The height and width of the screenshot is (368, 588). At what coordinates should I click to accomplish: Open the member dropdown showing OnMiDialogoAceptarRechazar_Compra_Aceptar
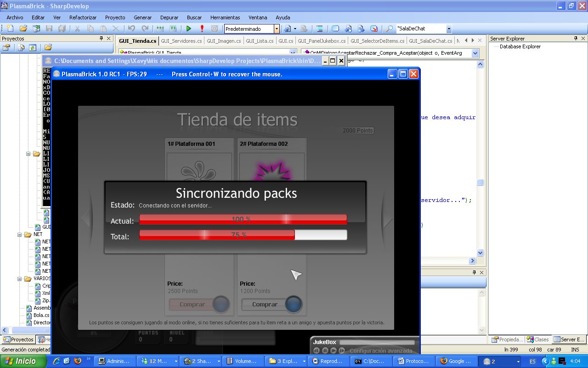click(x=475, y=53)
